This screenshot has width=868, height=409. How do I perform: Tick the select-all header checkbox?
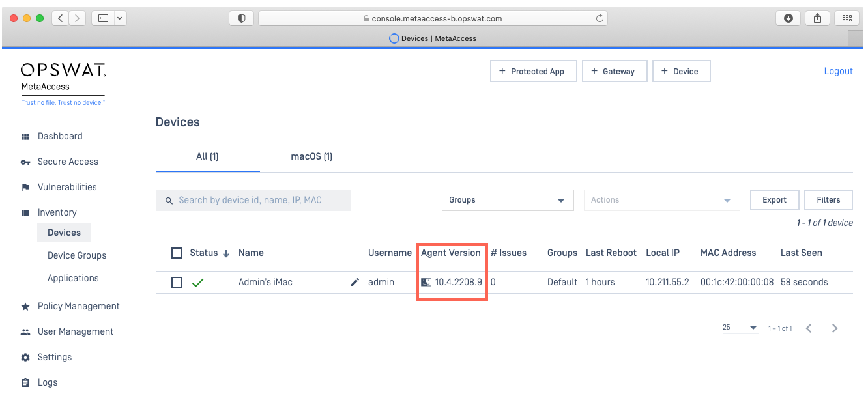point(177,253)
